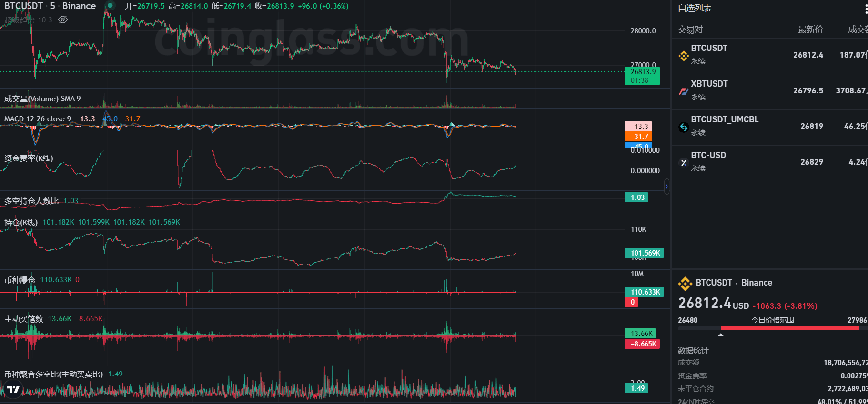
Task: Select the 成交量(Volume) SMA 9 indicator legend
Action: (x=42, y=99)
